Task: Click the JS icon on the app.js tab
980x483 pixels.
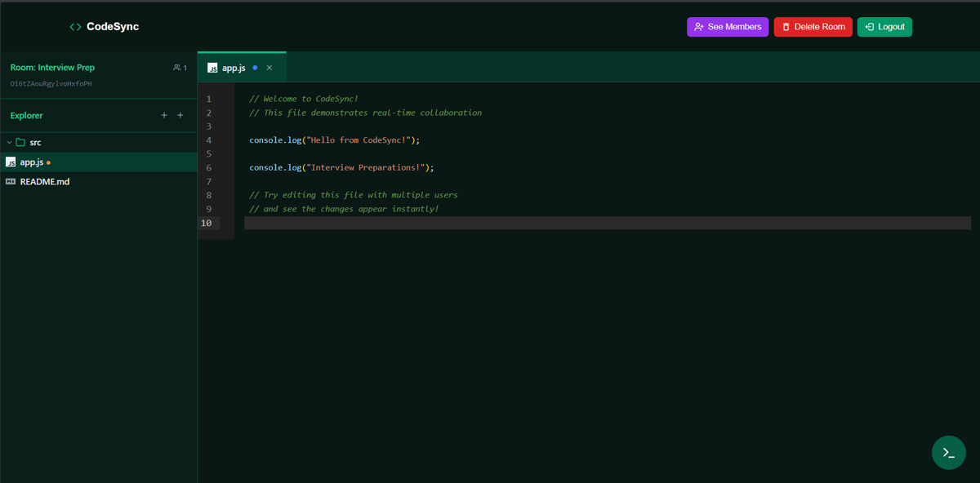Action: [x=214, y=68]
